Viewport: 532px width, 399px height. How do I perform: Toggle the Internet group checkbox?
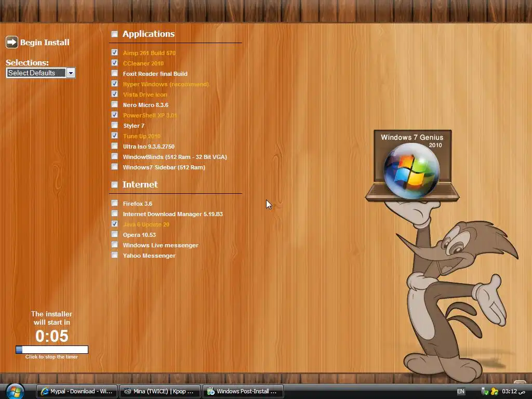115,184
